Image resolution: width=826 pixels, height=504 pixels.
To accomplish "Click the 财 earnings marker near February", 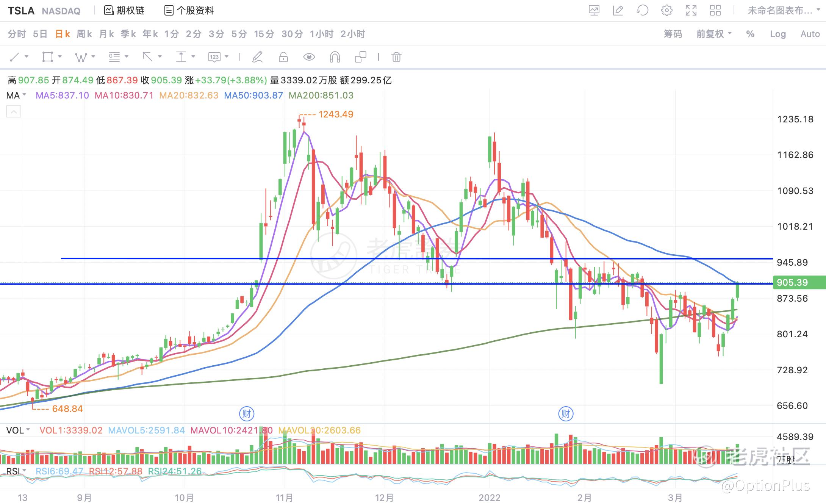I will (x=566, y=413).
